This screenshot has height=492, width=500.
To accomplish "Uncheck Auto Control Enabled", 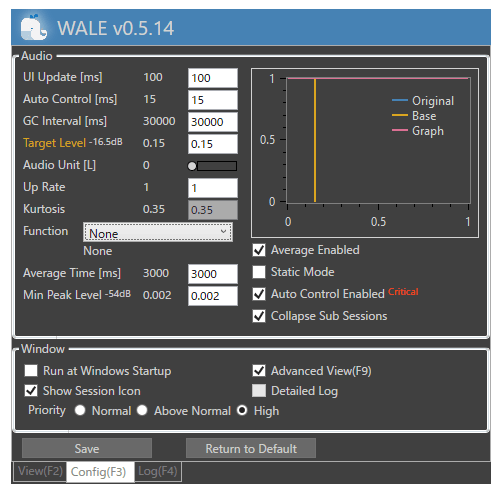I will pyautogui.click(x=259, y=294).
